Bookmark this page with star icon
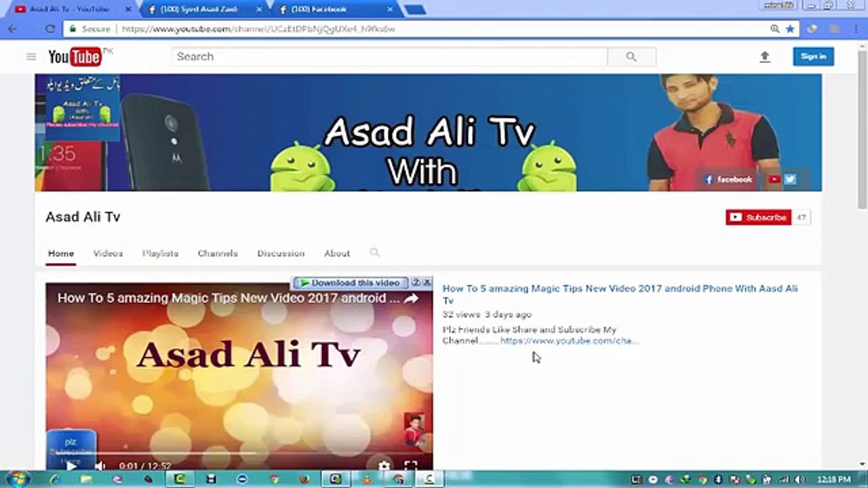Screen dimensions: 868x488 790,29
